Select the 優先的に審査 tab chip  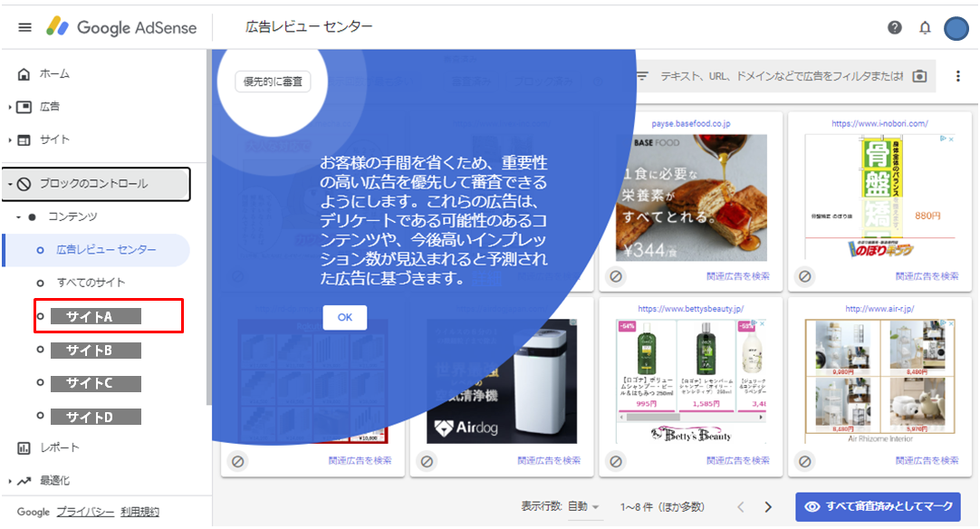[x=273, y=82]
